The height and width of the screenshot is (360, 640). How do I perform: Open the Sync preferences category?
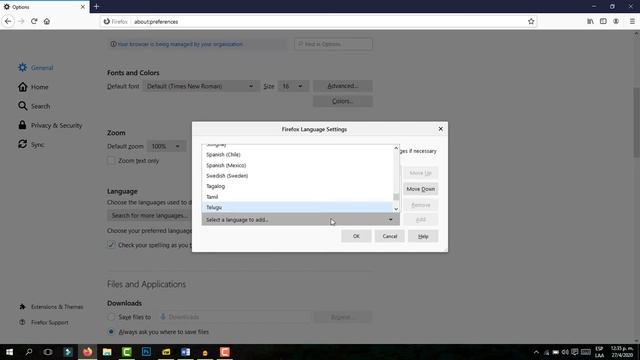(x=31, y=144)
